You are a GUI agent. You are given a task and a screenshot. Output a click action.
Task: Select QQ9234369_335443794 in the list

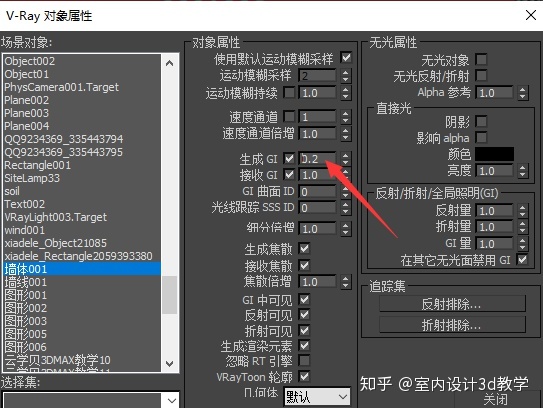(82, 139)
